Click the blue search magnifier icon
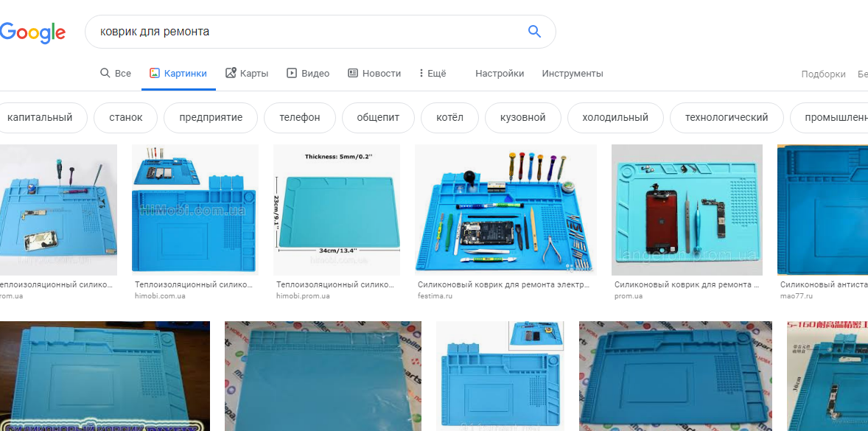 pyautogui.click(x=534, y=32)
